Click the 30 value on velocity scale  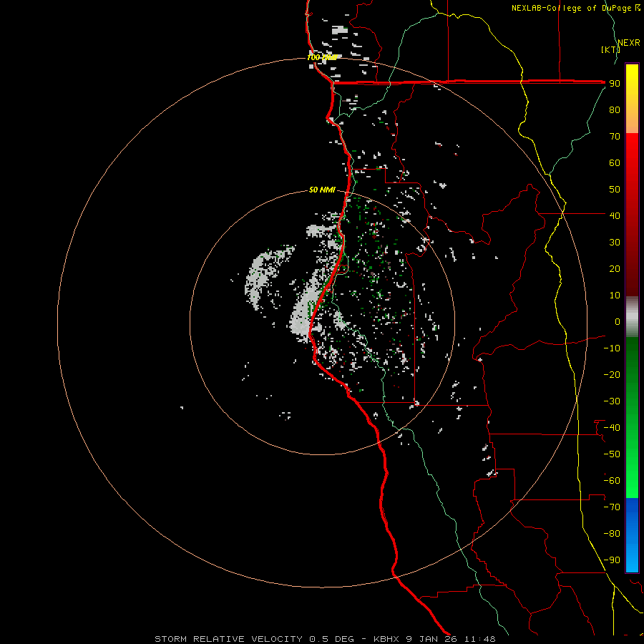click(615, 243)
